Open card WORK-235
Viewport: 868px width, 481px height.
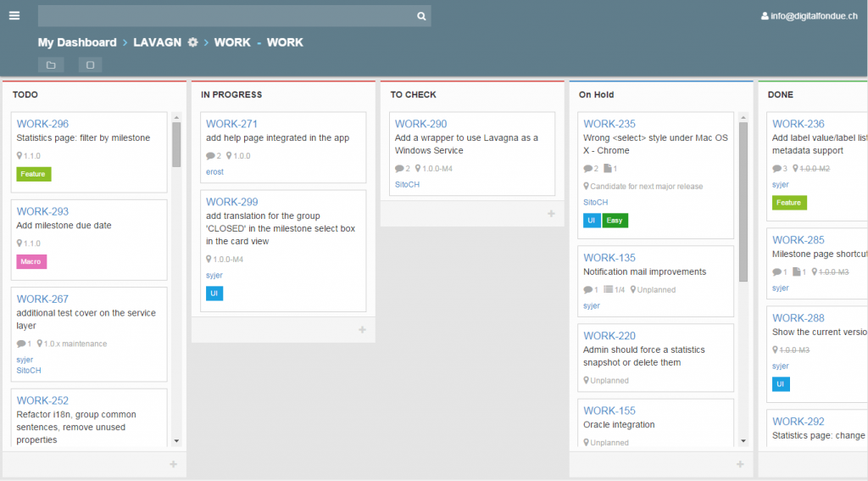[x=609, y=124]
